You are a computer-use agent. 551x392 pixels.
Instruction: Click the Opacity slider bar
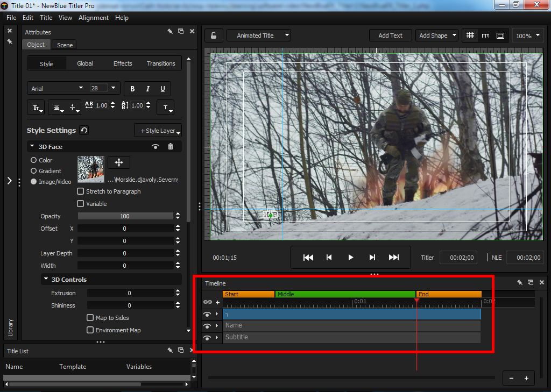pyautogui.click(x=125, y=216)
